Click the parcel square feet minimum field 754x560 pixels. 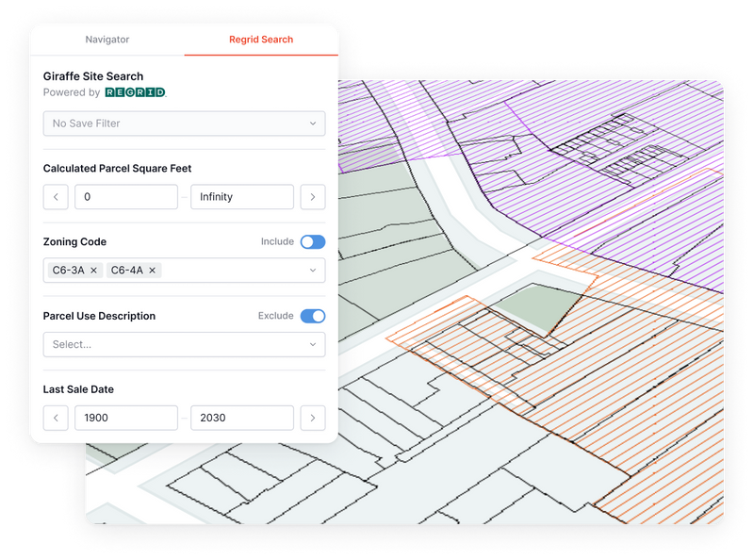[x=126, y=197]
